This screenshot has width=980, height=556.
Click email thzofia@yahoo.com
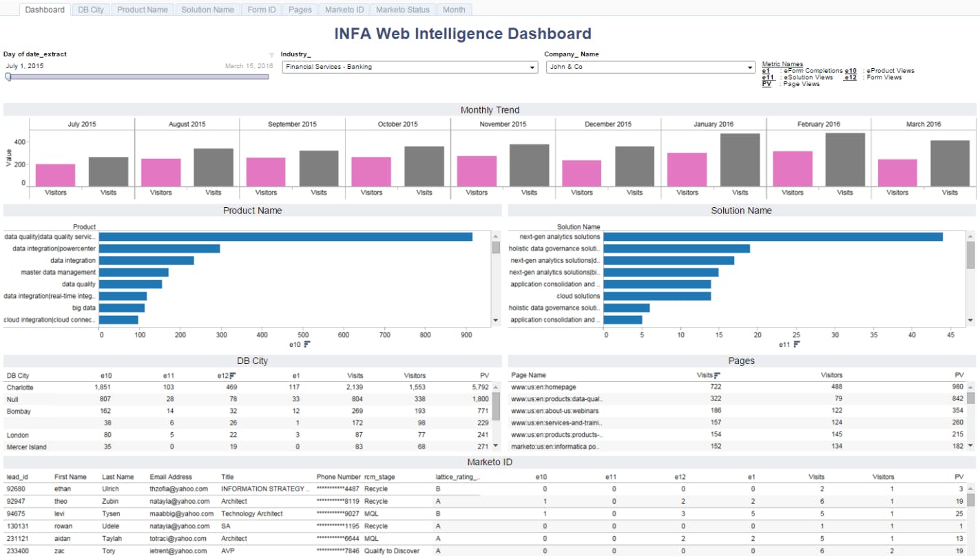178,489
